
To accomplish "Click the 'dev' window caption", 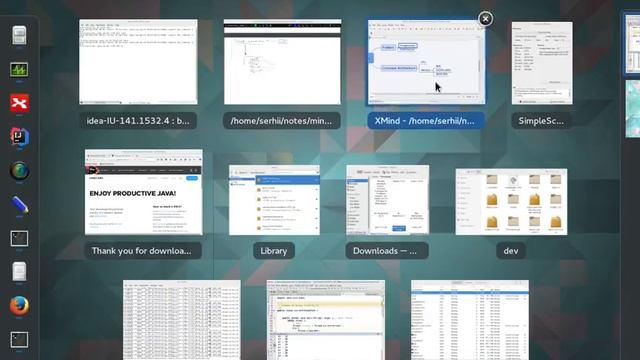I will (x=511, y=251).
